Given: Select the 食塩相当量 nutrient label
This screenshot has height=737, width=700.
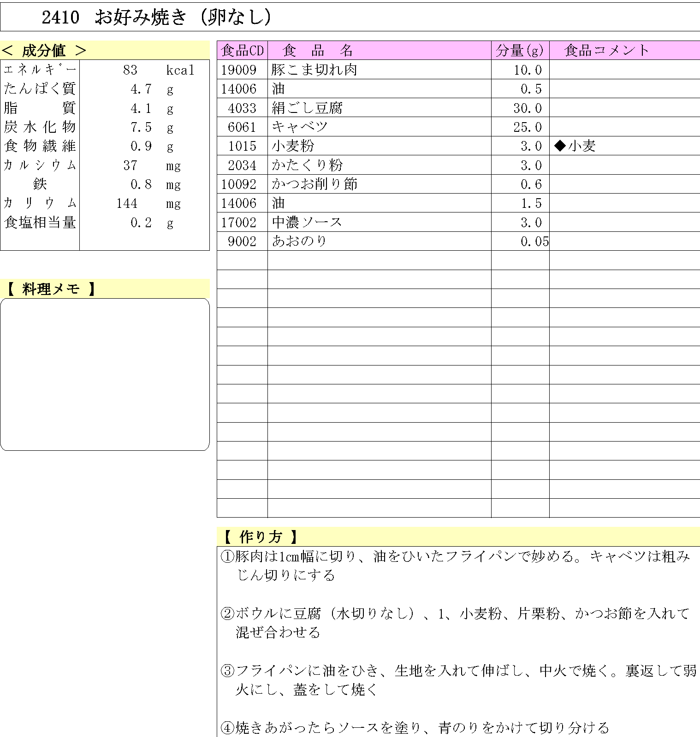Looking at the screenshot, I should pos(40,223).
